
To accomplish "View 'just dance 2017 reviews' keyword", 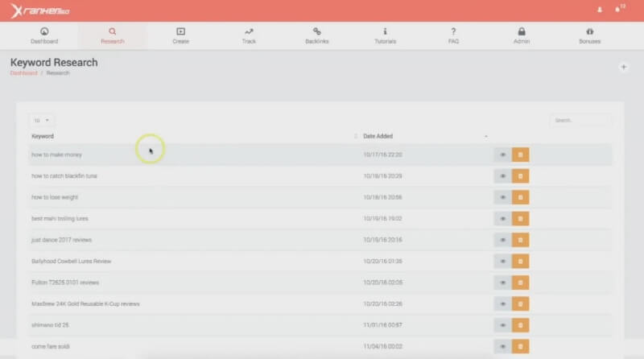I will [502, 241].
